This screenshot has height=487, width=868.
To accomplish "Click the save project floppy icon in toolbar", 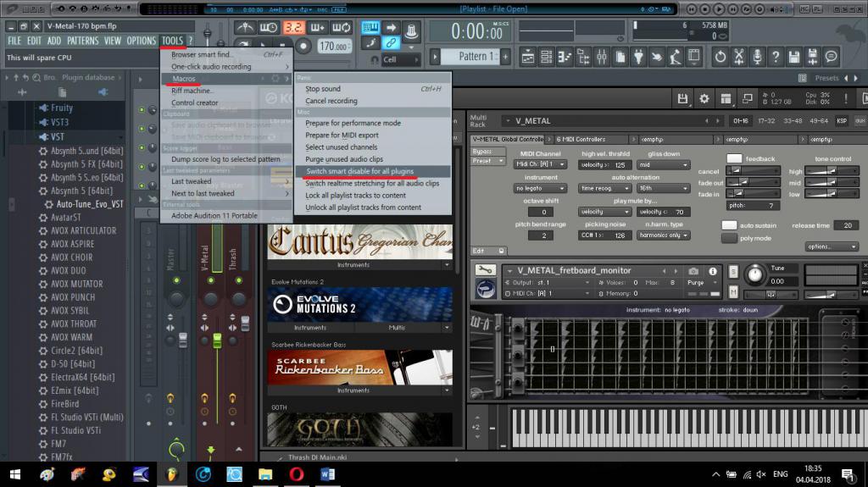I will click(x=794, y=57).
